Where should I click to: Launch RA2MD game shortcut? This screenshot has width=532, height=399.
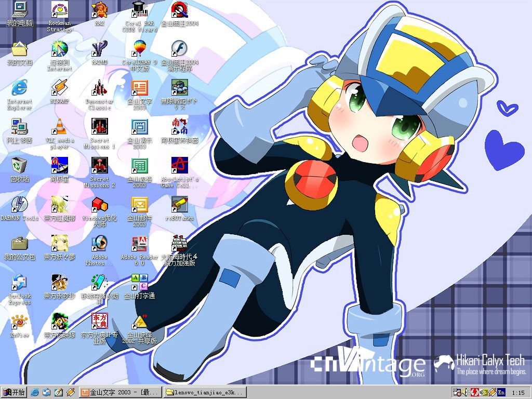point(99,53)
